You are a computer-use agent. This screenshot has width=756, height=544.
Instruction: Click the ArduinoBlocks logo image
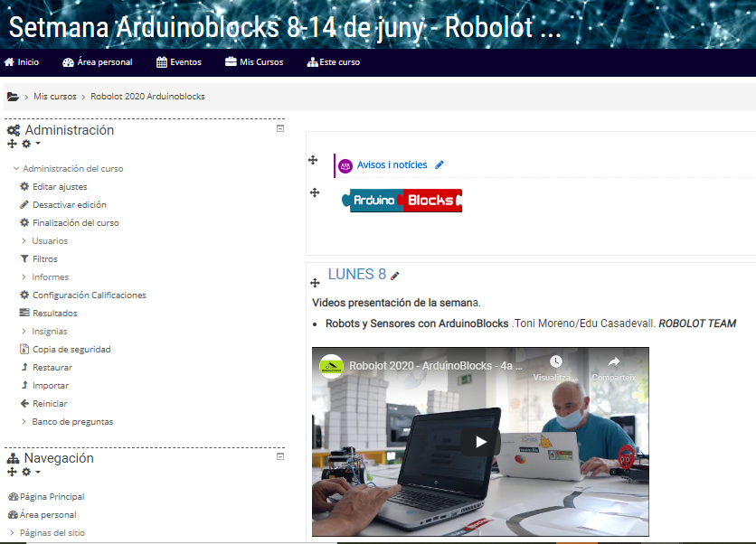coord(402,201)
